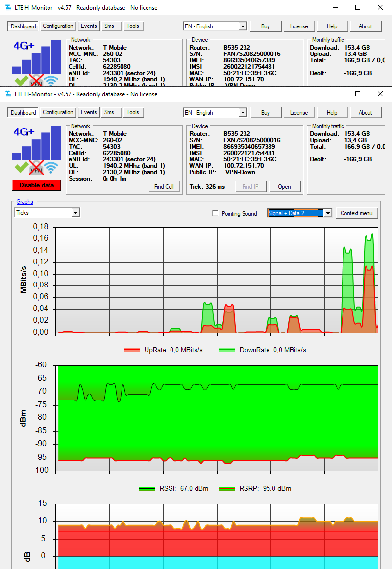The height and width of the screenshot is (569, 392).
Task: Click the red RSRP legend swatch
Action: tap(227, 488)
